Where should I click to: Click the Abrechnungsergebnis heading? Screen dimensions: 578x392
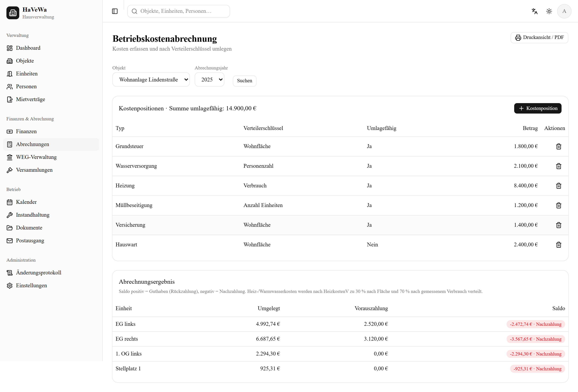pyautogui.click(x=147, y=282)
